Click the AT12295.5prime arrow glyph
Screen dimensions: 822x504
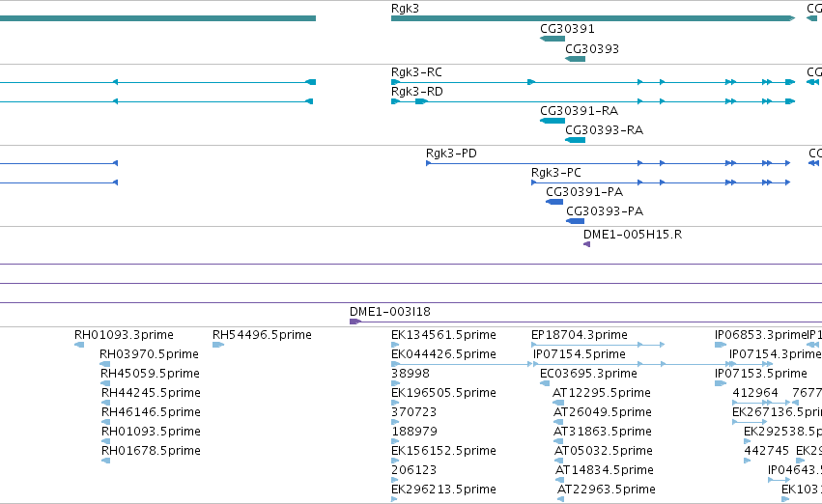click(558, 403)
